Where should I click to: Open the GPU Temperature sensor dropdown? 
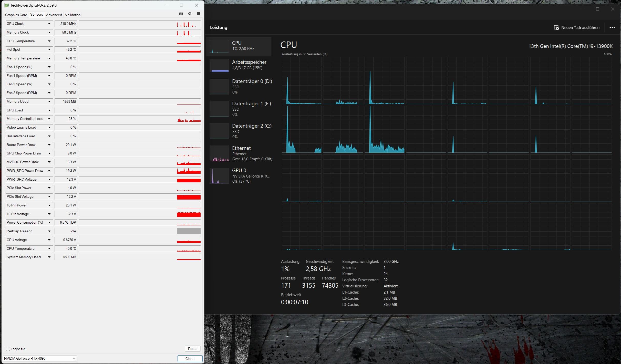[49, 41]
